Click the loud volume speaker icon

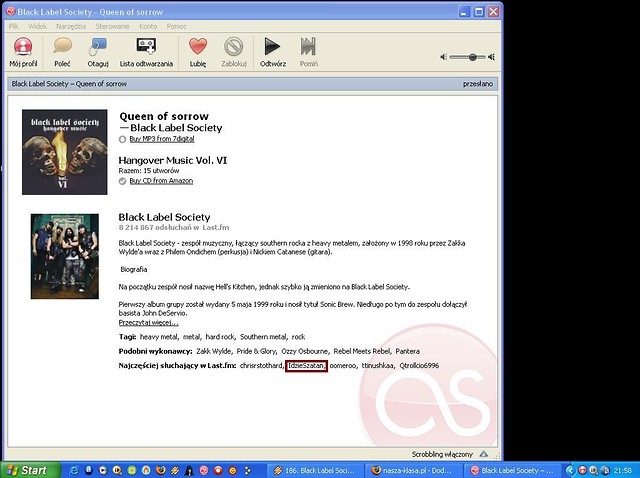(x=491, y=57)
